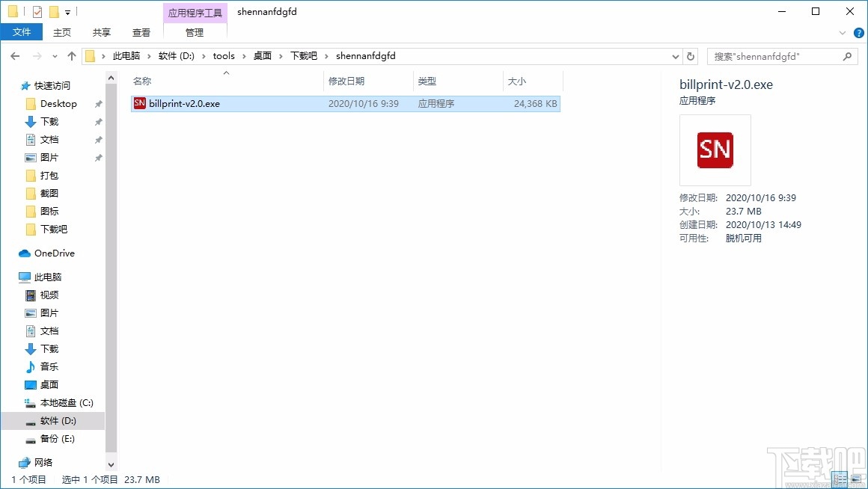Open the address bar history dropdown
Image resolution: width=868 pixels, height=489 pixels.
coord(675,55)
